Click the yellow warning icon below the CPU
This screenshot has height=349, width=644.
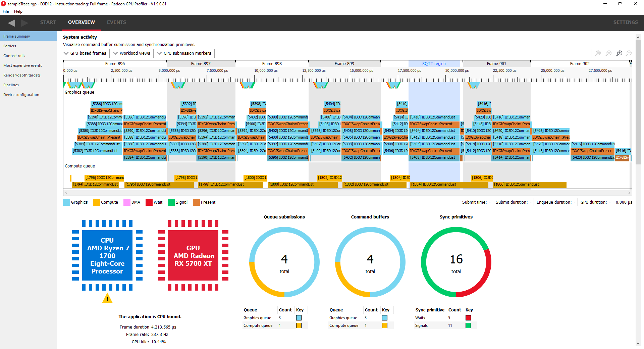click(x=107, y=298)
